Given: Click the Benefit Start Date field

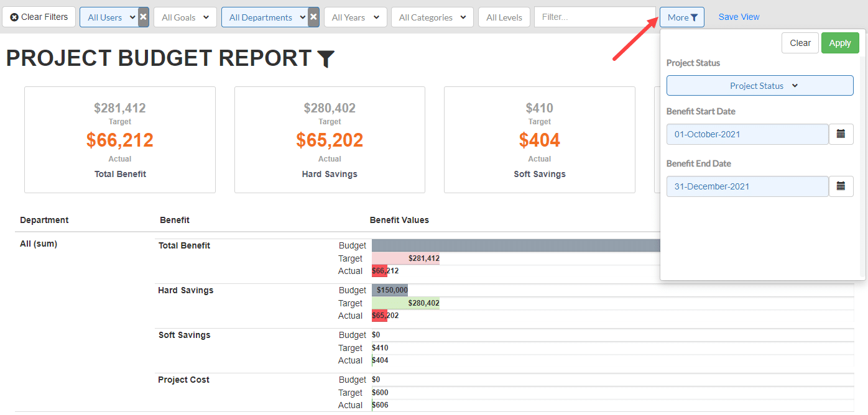Looking at the screenshot, I should [x=747, y=134].
